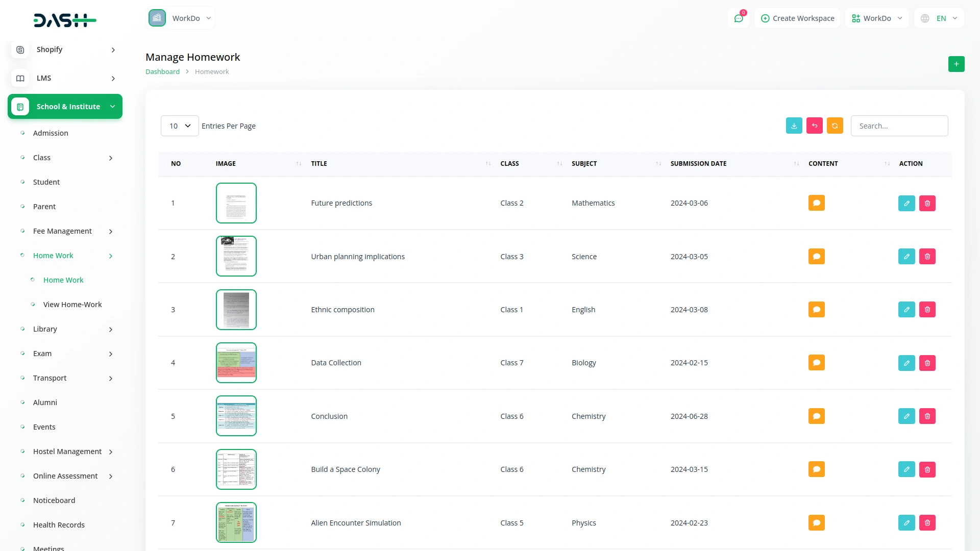Click the homework search input field
The width and height of the screenshot is (980, 551).
[899, 126]
